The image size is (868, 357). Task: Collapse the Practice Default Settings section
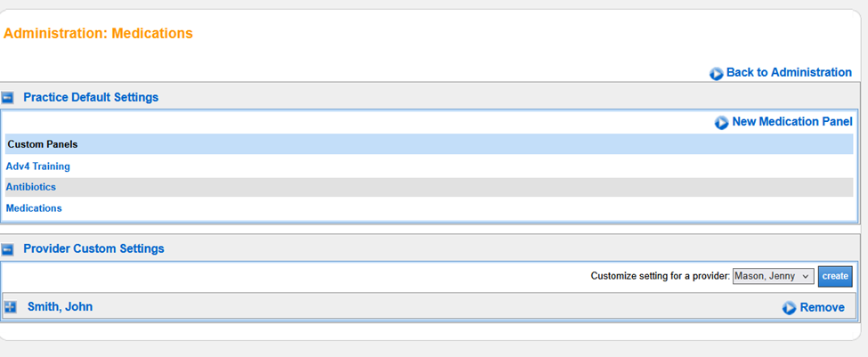[8, 98]
